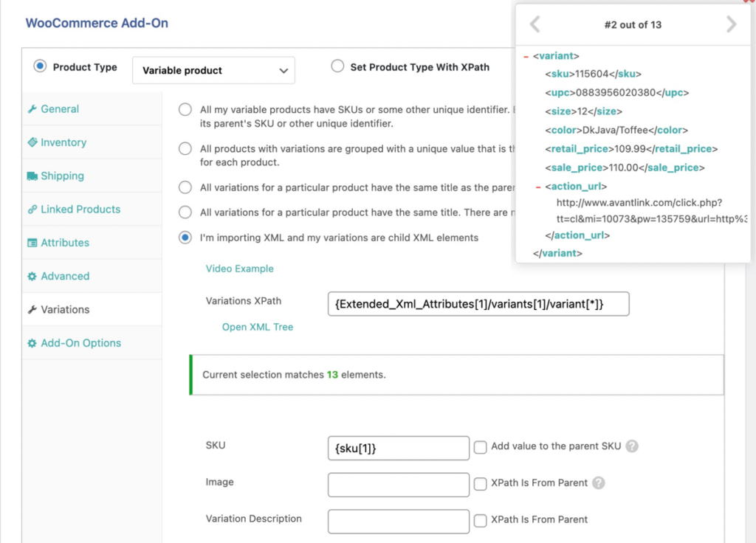Click the Add-On Options gear icon
The image size is (756, 543).
pyautogui.click(x=32, y=343)
